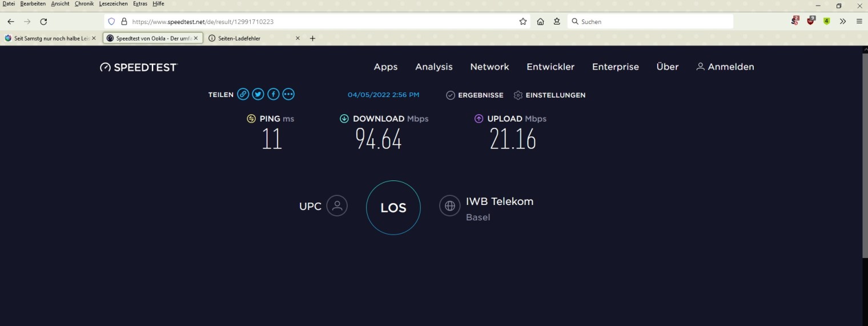This screenshot has height=326, width=868.
Task: Open Firefox hamburger application menu
Action: (x=859, y=22)
